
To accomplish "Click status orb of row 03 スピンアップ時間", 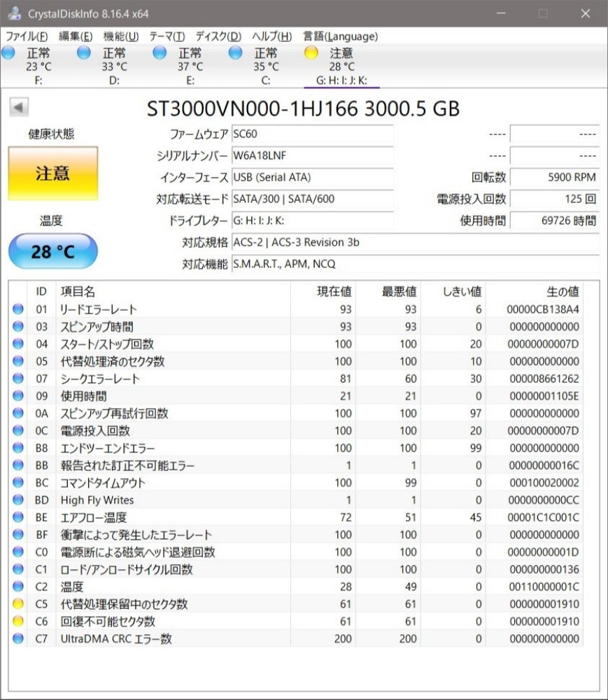I will 18,326.
